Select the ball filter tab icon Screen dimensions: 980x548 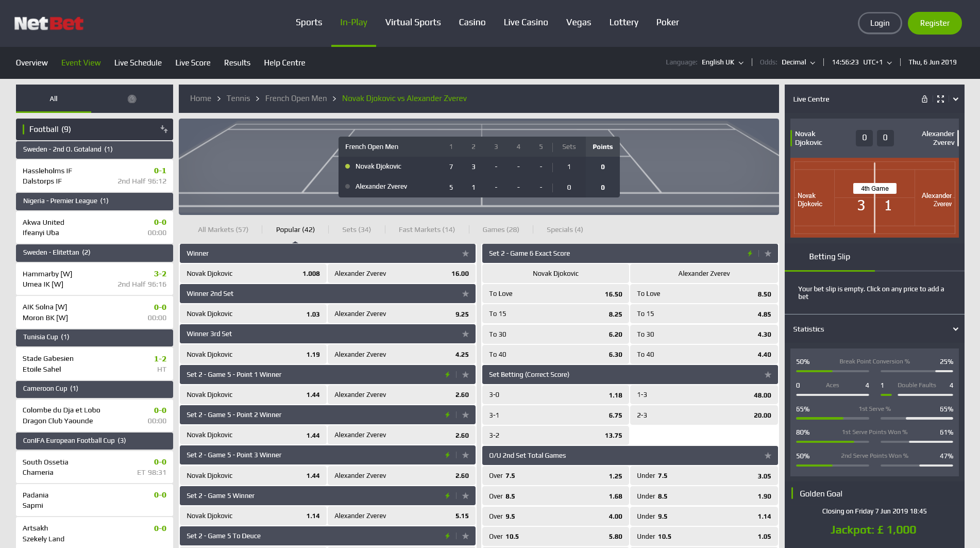click(x=132, y=99)
